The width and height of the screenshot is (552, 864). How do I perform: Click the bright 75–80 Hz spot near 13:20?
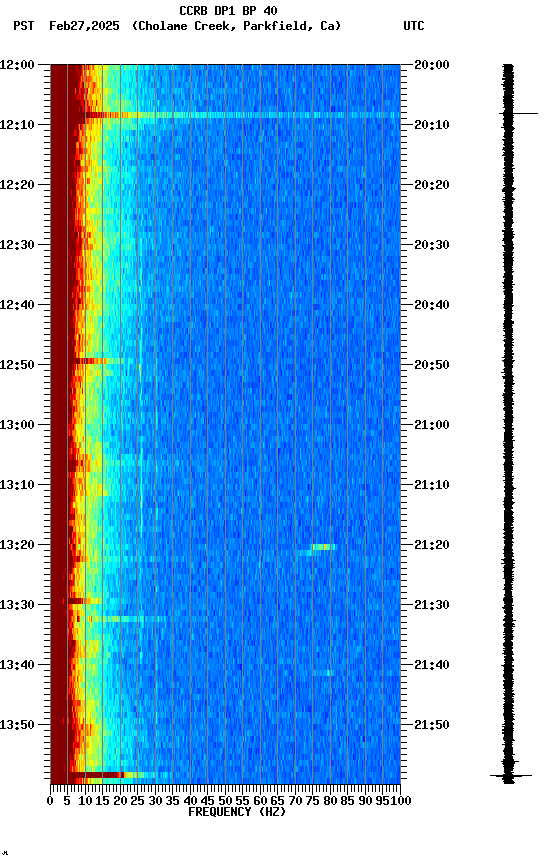tap(324, 547)
